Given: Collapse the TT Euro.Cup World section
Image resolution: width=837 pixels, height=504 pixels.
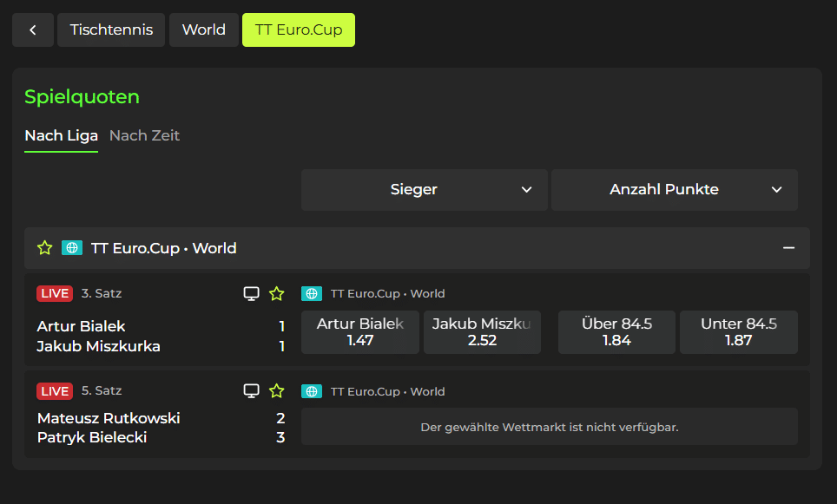Looking at the screenshot, I should point(788,248).
